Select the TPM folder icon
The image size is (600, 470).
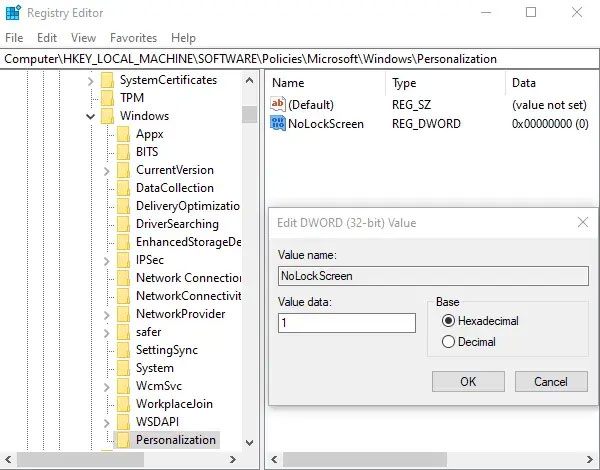(108, 98)
